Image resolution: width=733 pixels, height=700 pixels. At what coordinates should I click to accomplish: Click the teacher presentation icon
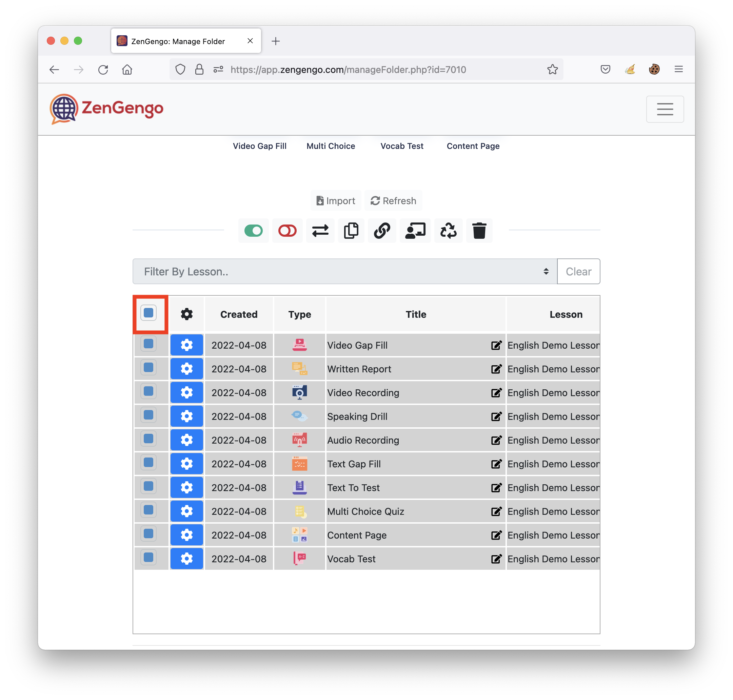click(x=415, y=231)
